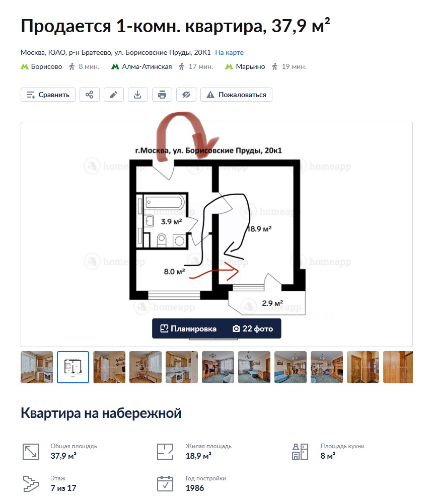Open fourth thumbnail with kitchen table

[x=146, y=367]
